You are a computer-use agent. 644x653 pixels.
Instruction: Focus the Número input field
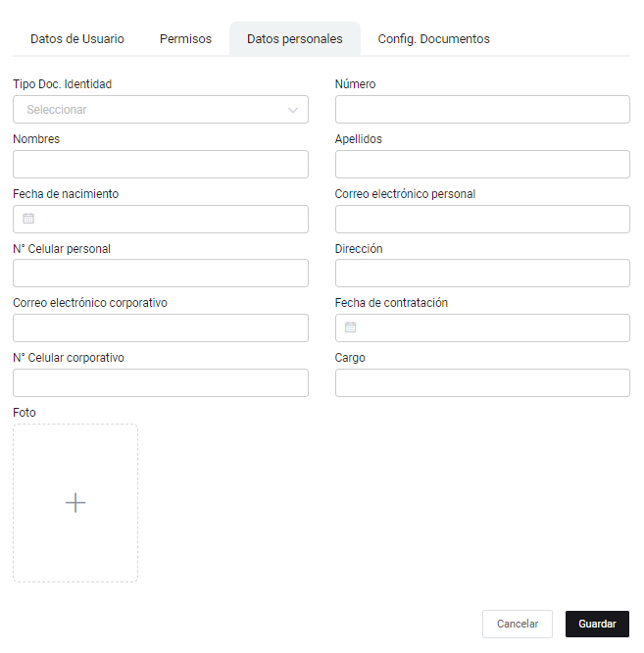tap(482, 110)
